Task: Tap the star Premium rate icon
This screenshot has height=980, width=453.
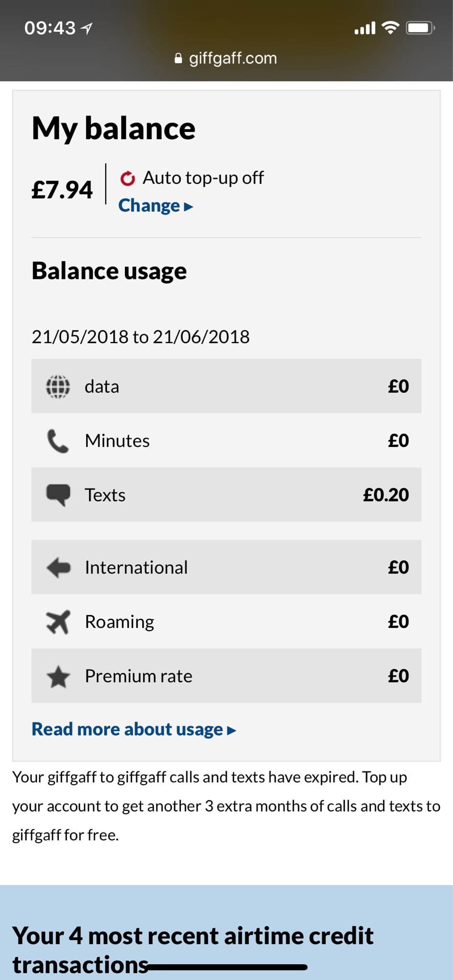Action: (x=58, y=676)
